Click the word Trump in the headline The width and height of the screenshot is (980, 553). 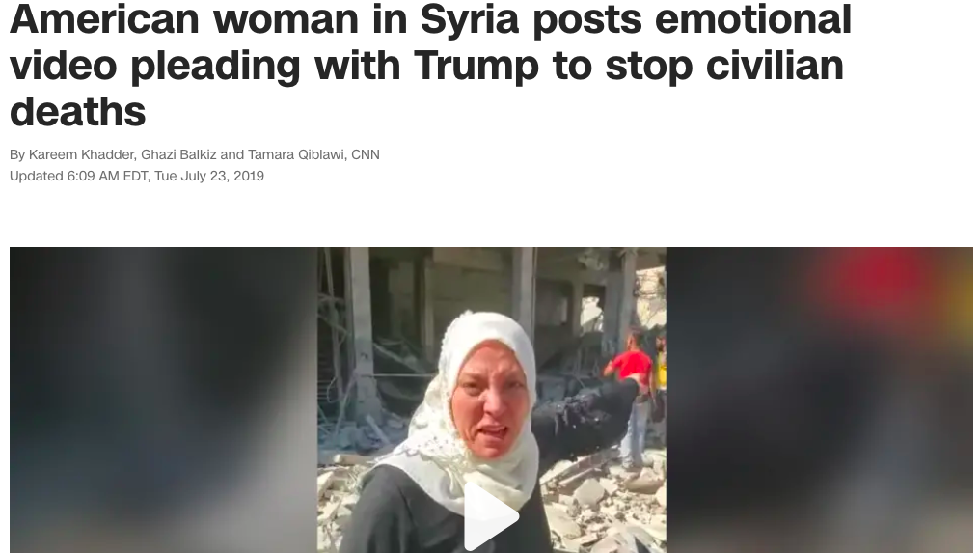click(x=476, y=67)
